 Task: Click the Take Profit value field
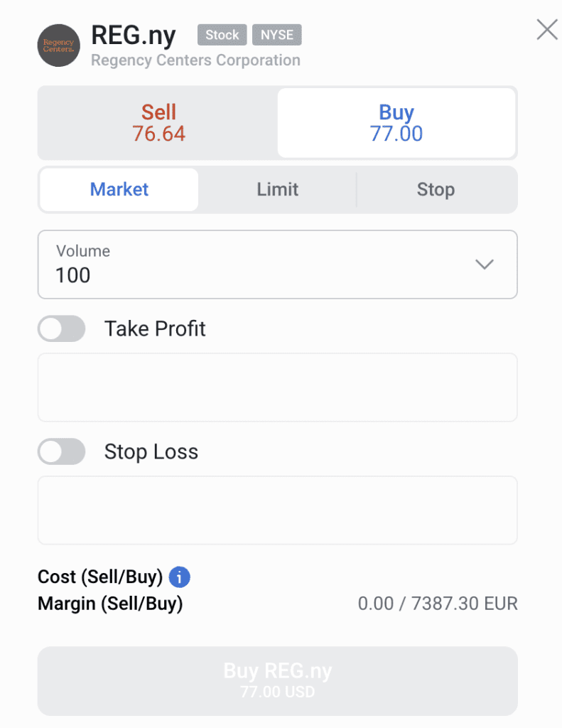(278, 387)
